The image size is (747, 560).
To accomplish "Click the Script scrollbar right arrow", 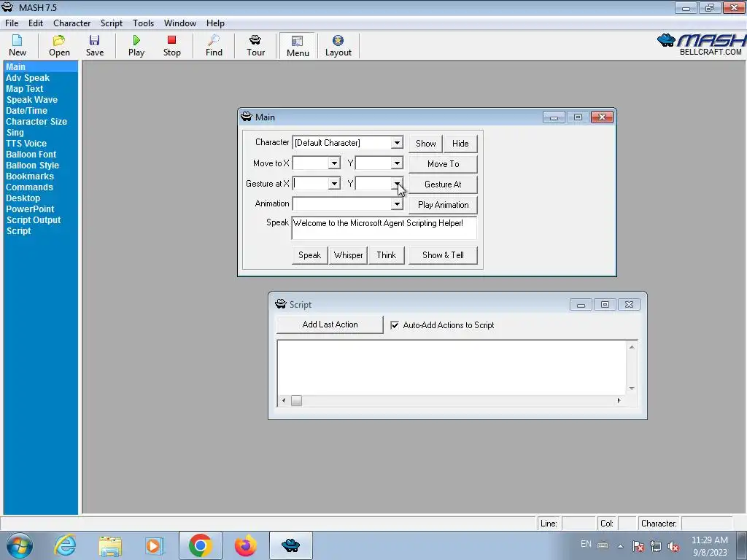I will [x=619, y=401].
